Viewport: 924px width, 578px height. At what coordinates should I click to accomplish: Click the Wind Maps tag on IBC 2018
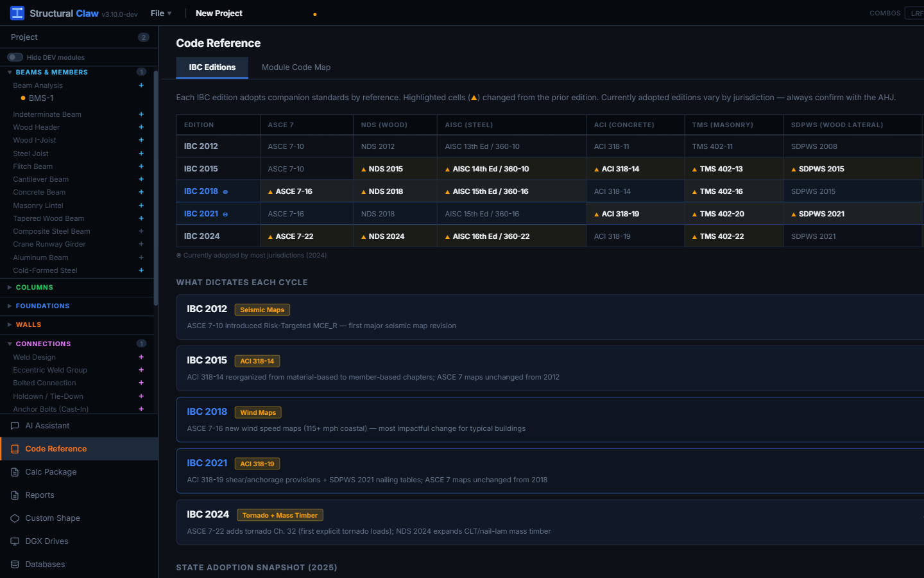[258, 412]
